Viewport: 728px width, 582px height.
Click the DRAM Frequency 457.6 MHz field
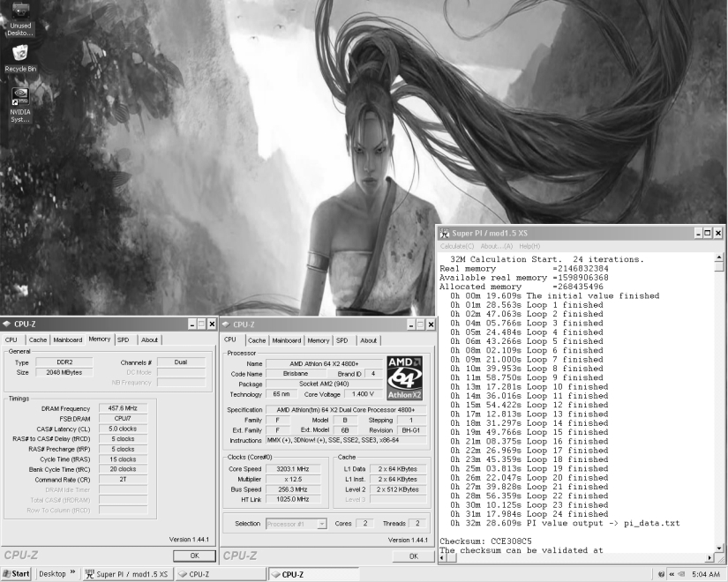point(123,408)
